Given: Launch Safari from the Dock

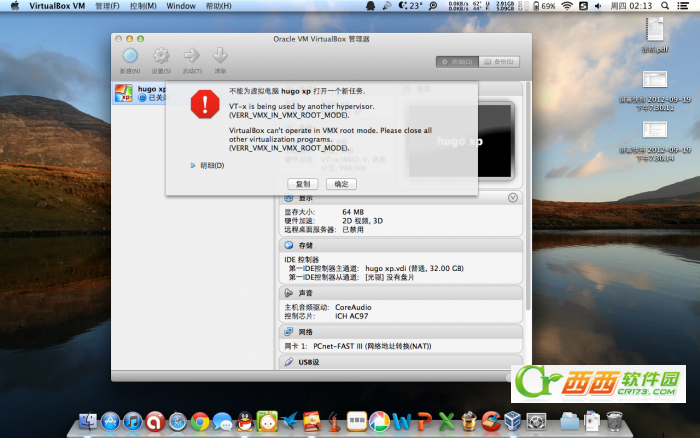Looking at the screenshot, I should [x=178, y=421].
